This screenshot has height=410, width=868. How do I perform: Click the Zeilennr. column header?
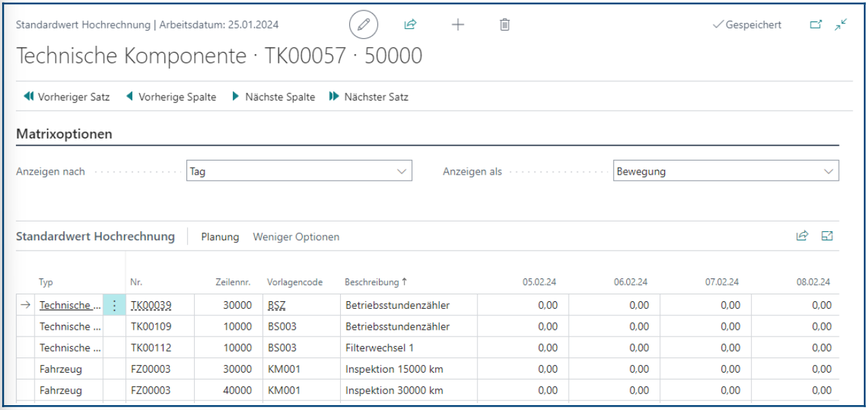point(233,282)
